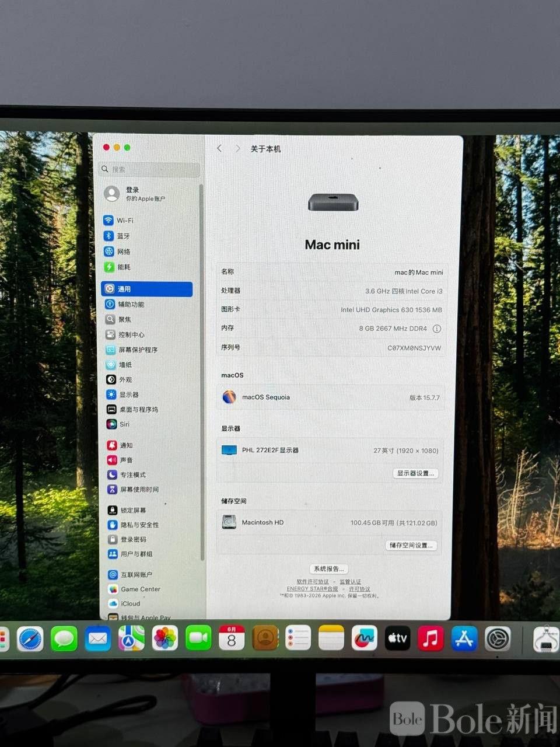The height and width of the screenshot is (747, 560).
Task: Click Intel UHD Graphics 630 value
Action: coord(391,310)
